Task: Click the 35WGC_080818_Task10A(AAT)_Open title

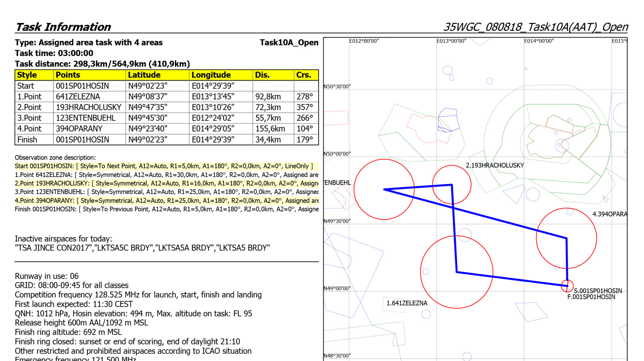Action: (536, 27)
